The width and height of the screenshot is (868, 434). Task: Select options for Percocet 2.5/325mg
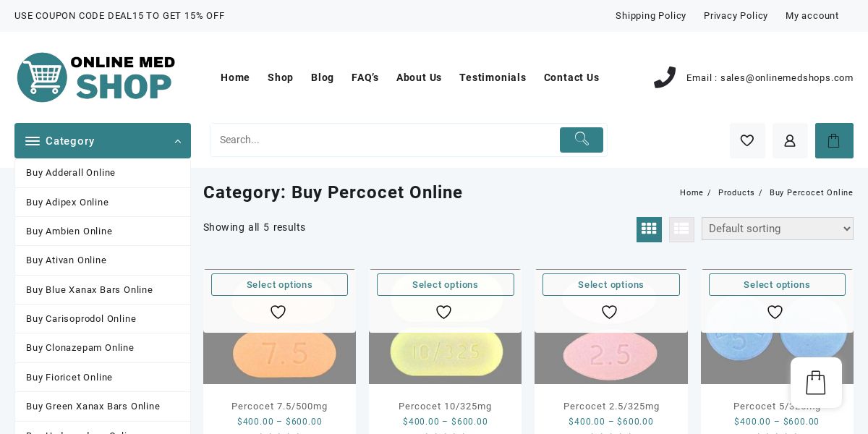tap(610, 285)
